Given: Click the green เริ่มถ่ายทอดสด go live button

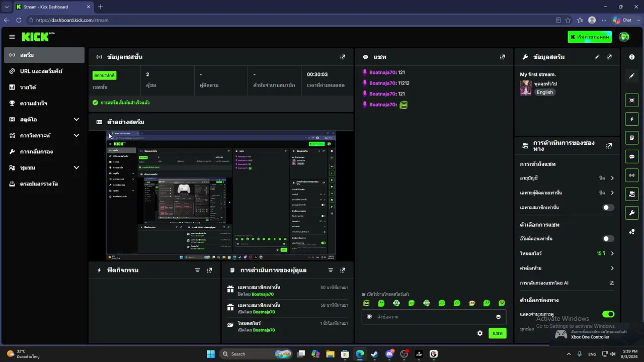Looking at the screenshot, I should 590,37.
